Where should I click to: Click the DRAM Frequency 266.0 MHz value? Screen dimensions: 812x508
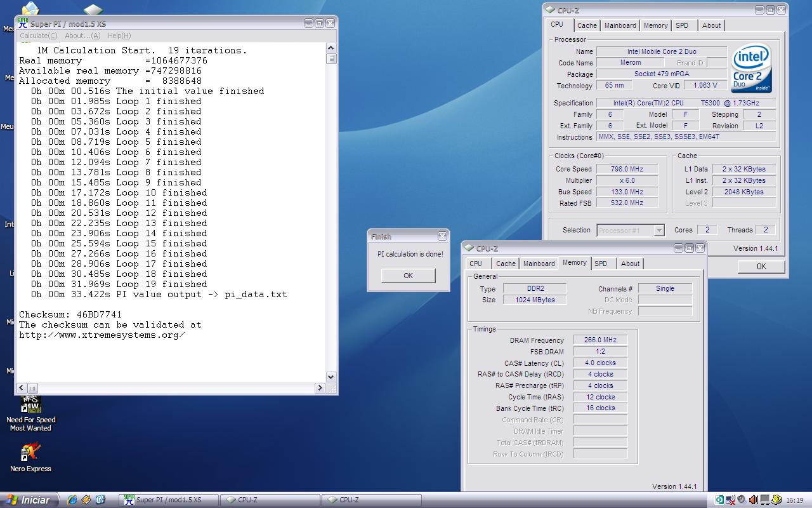coord(600,340)
